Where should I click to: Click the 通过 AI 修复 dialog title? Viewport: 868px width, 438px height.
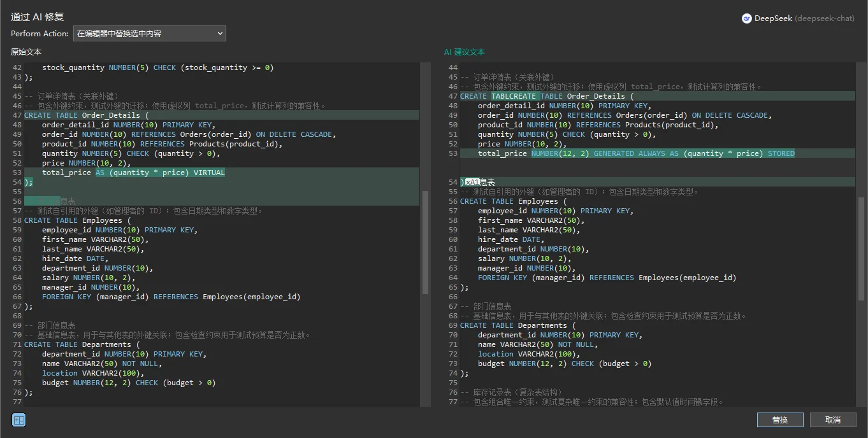(38, 17)
